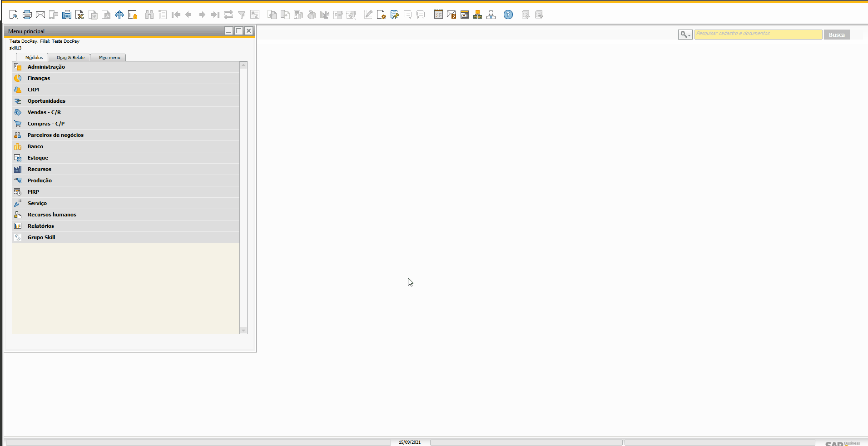Screen dimensions: 868x446
Task: Click the menu scrollbar down arrow
Action: [243, 331]
